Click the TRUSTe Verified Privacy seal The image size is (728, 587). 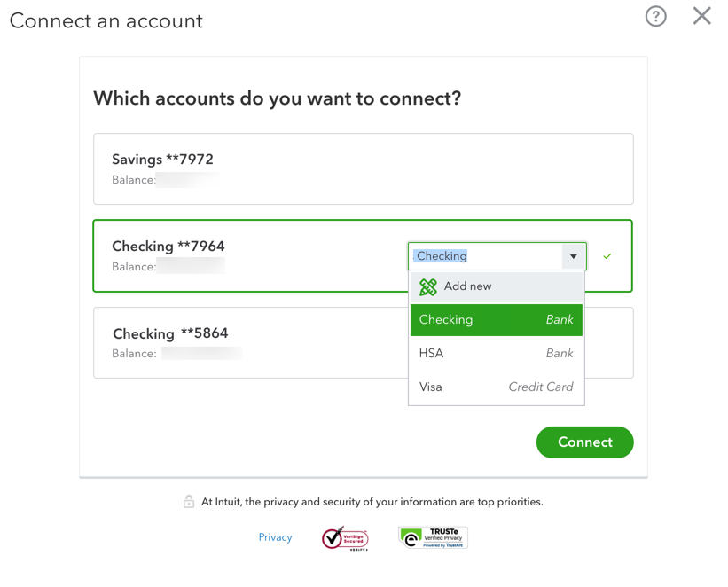point(432,537)
